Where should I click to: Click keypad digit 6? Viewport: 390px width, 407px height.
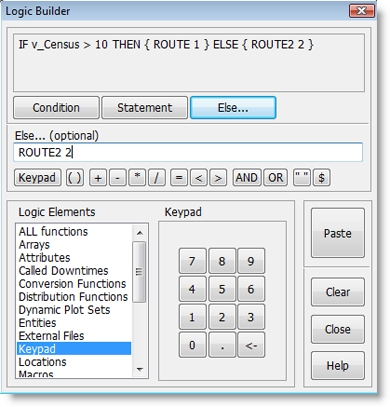click(x=251, y=289)
